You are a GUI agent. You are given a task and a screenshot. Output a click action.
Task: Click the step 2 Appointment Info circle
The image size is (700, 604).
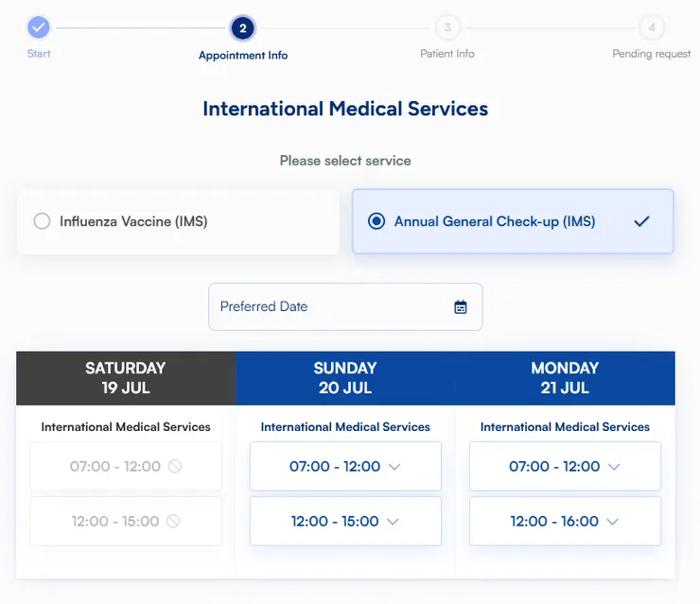click(x=243, y=28)
